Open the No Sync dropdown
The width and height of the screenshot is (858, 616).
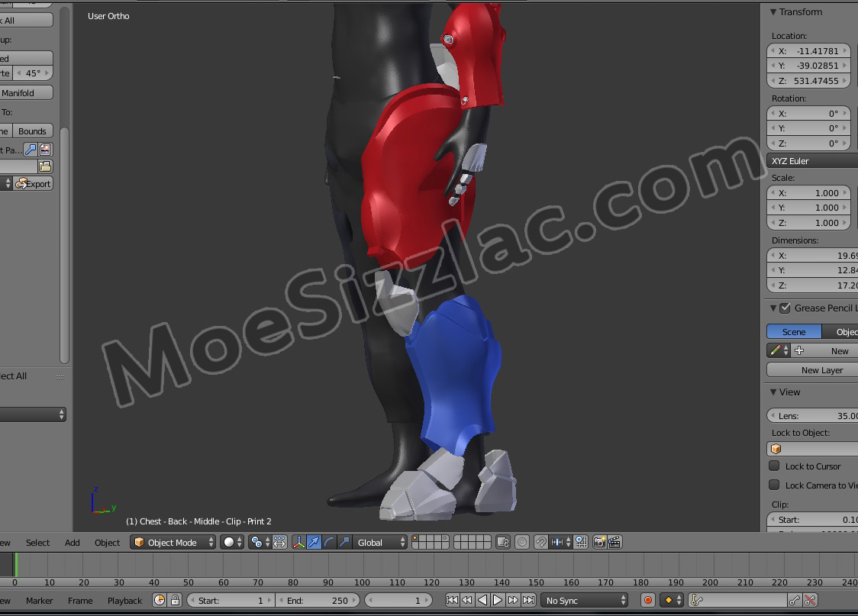pos(585,600)
